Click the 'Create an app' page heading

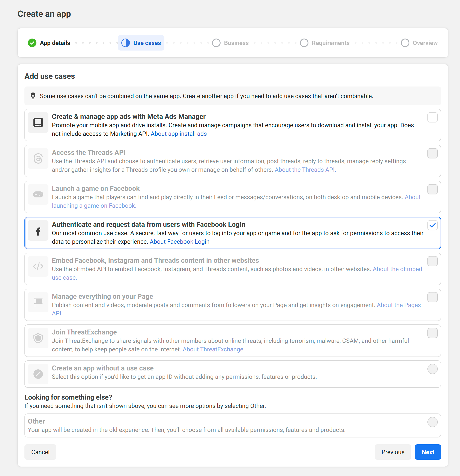tap(44, 14)
